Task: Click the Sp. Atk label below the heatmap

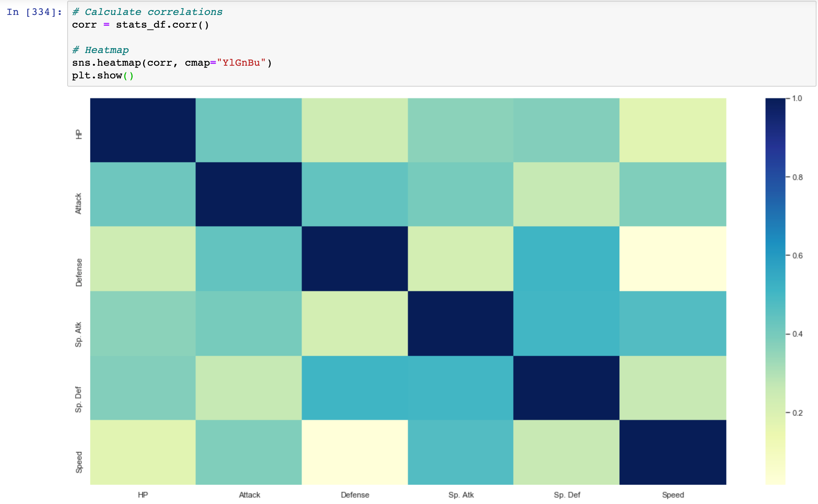Action: 461,495
